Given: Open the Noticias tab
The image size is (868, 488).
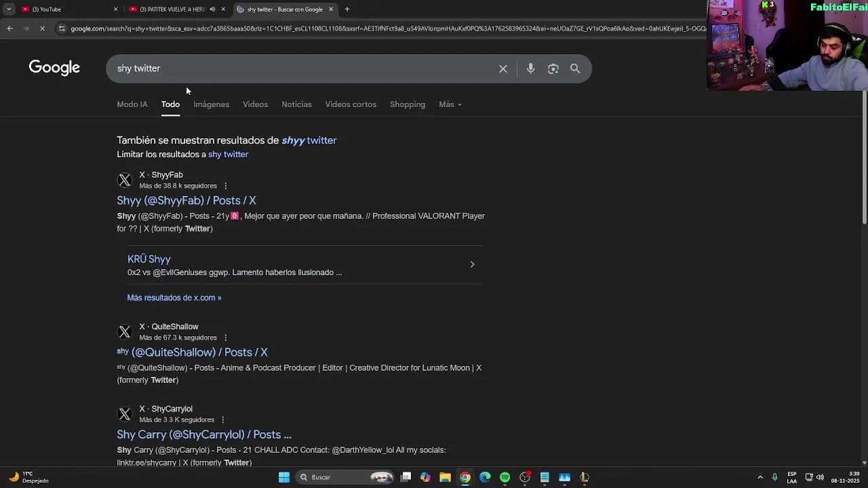Looking at the screenshot, I should point(296,104).
